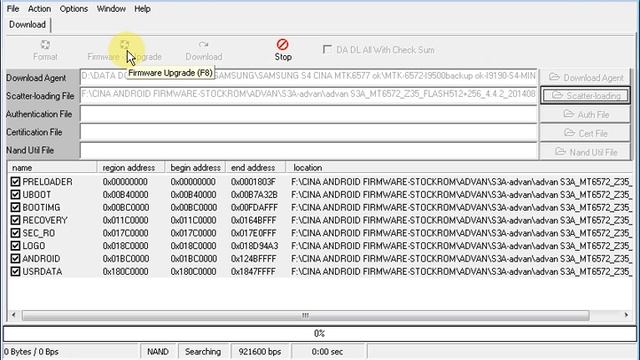Click the end address column header
Screen dimensions: 640x360
coord(256,167)
